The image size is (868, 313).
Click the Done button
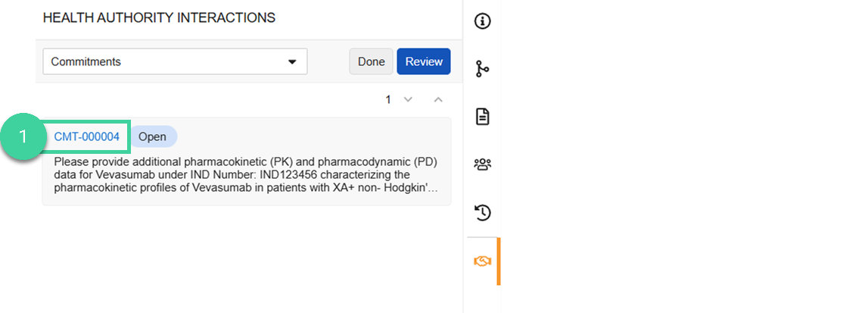point(371,61)
